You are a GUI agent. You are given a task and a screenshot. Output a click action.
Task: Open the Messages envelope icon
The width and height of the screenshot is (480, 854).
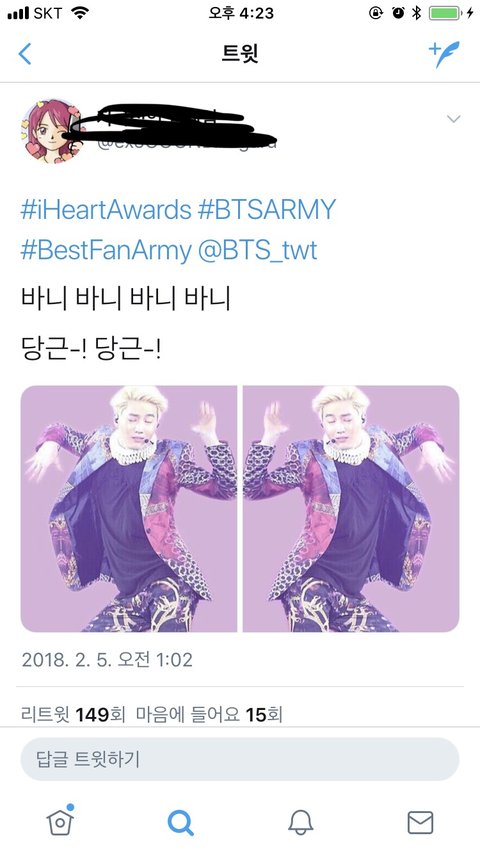(x=421, y=822)
